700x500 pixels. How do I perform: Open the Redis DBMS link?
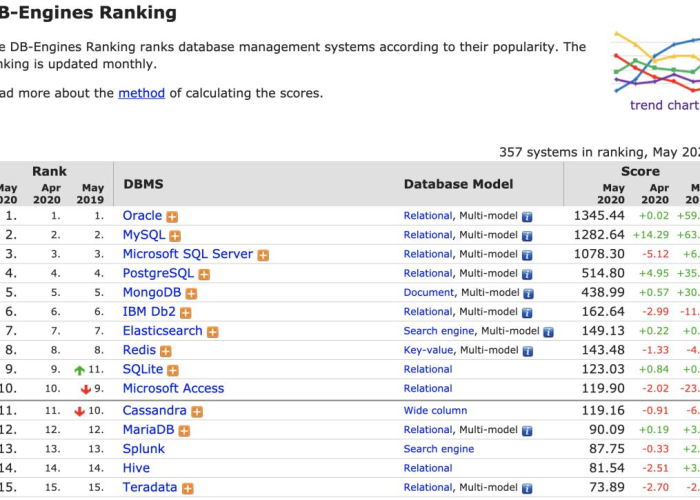click(x=139, y=350)
